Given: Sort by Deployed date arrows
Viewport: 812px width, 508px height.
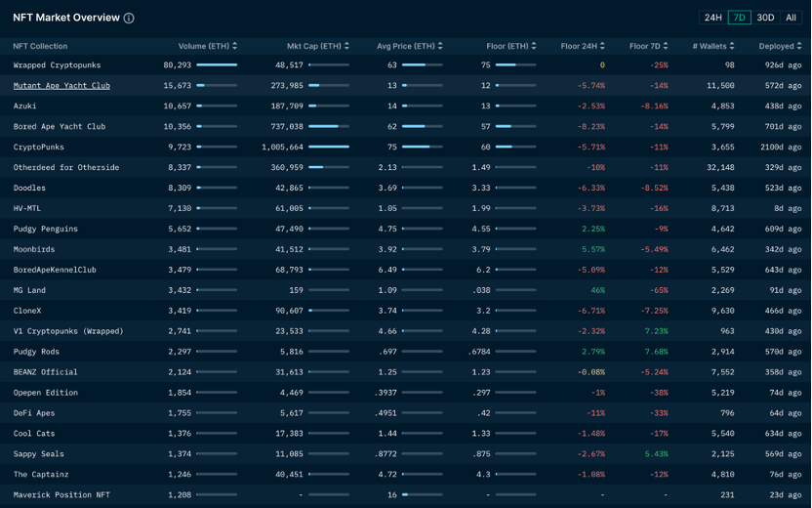Looking at the screenshot, I should tap(799, 46).
